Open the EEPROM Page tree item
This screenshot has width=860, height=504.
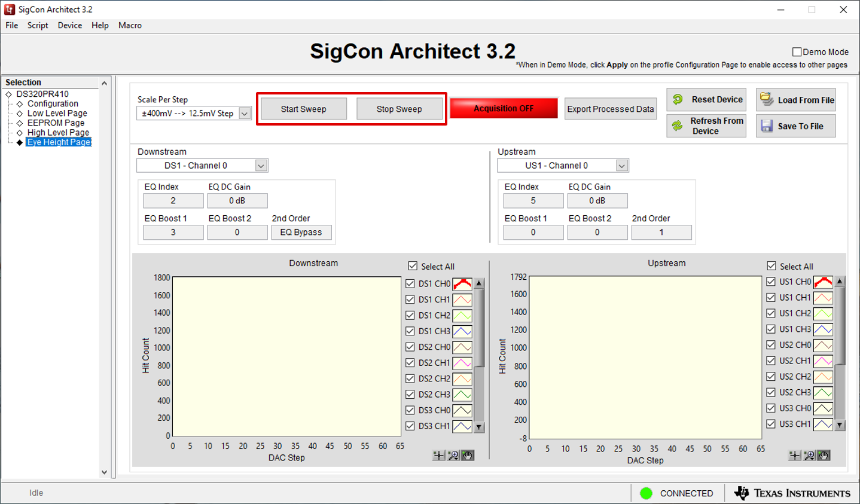[x=56, y=123]
